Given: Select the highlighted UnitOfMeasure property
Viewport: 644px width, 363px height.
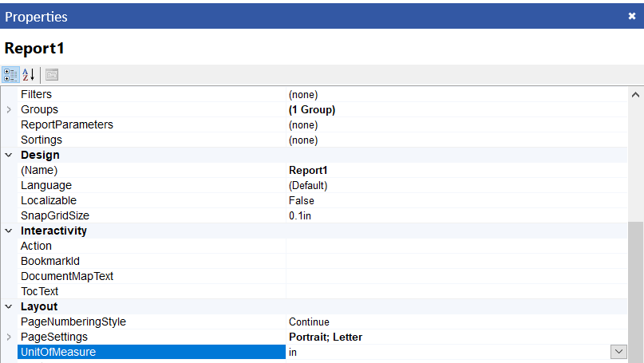Looking at the screenshot, I should click(x=152, y=352).
